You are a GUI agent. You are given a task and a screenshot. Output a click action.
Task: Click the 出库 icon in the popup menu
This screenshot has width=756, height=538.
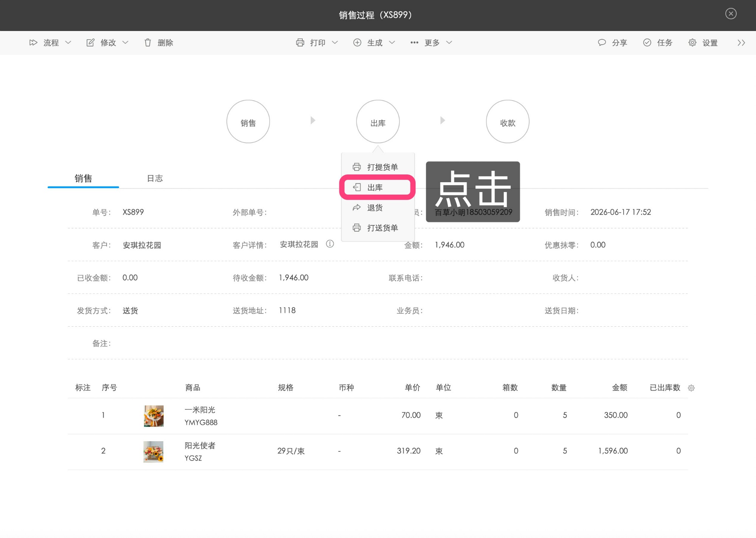coord(356,187)
